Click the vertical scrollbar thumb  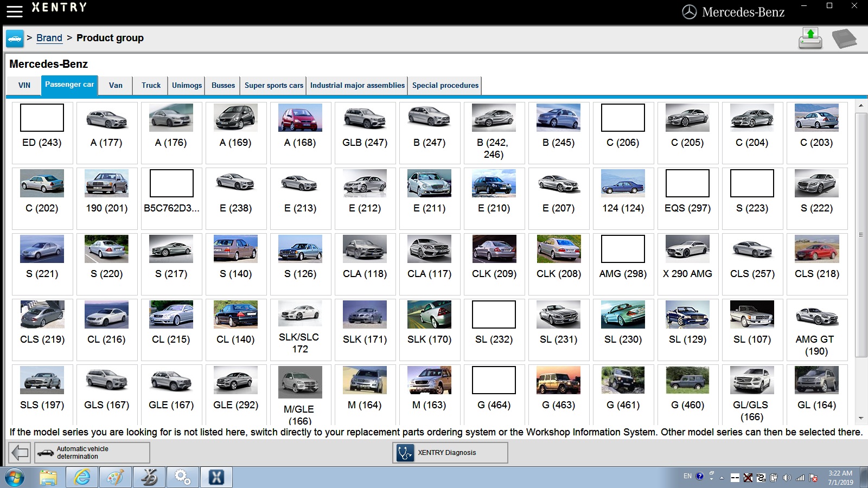tap(861, 235)
